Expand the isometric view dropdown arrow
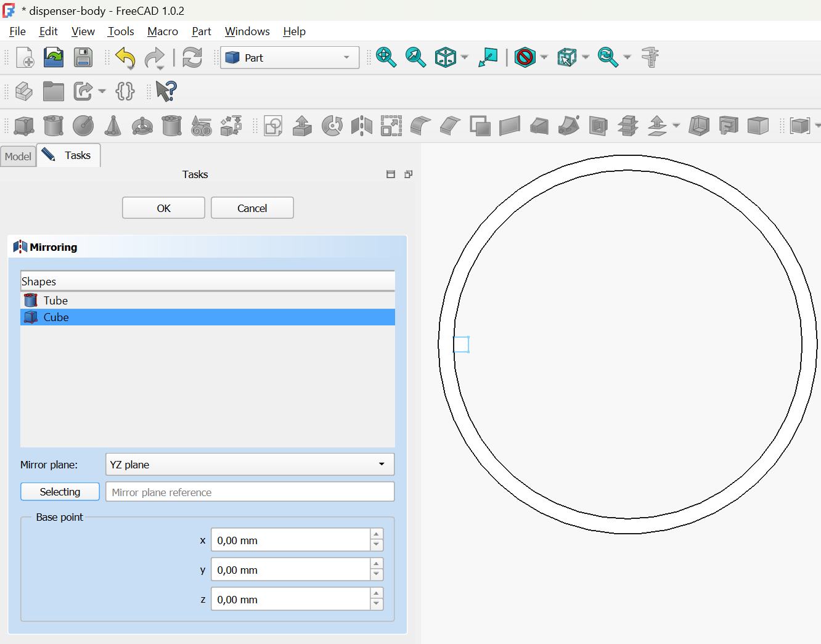821x644 pixels. point(465,58)
